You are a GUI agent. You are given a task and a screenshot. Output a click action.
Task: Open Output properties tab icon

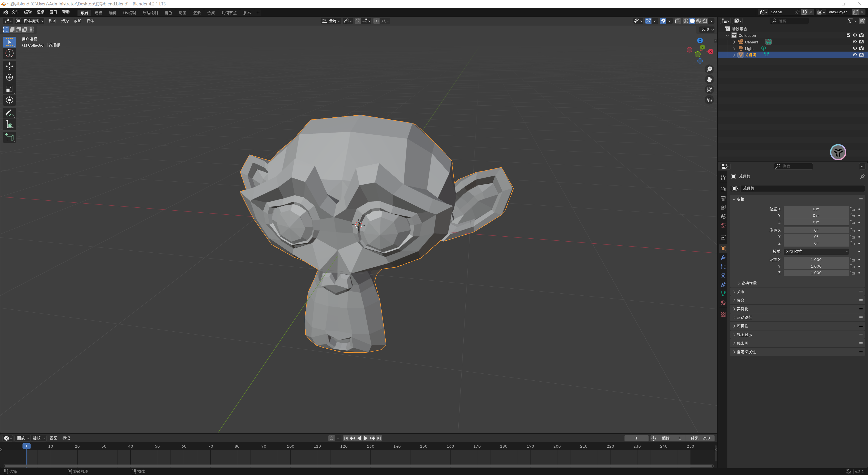723,198
